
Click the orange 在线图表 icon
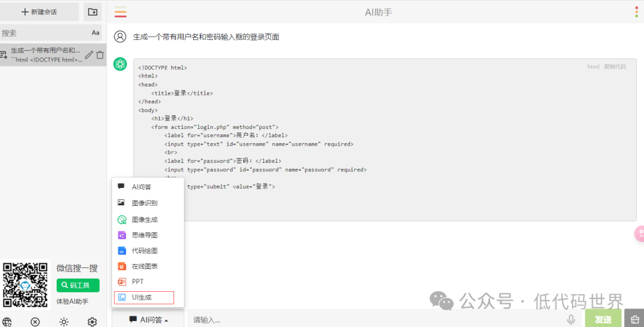point(122,267)
